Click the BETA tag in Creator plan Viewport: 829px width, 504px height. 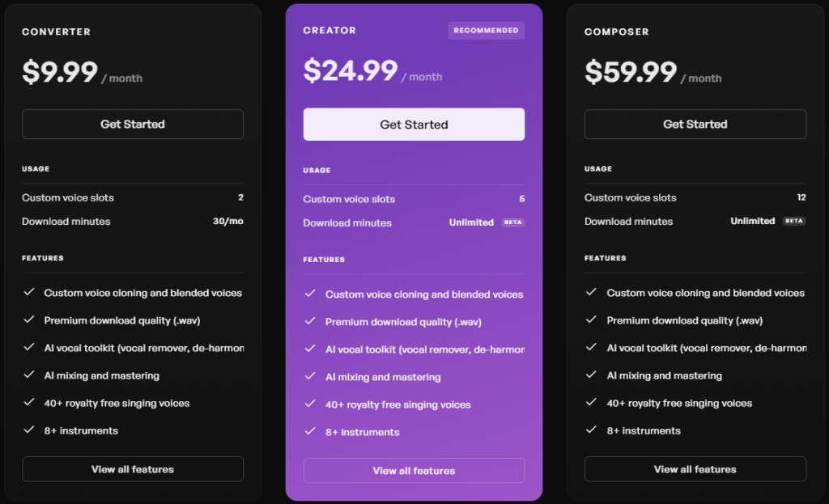tap(512, 222)
